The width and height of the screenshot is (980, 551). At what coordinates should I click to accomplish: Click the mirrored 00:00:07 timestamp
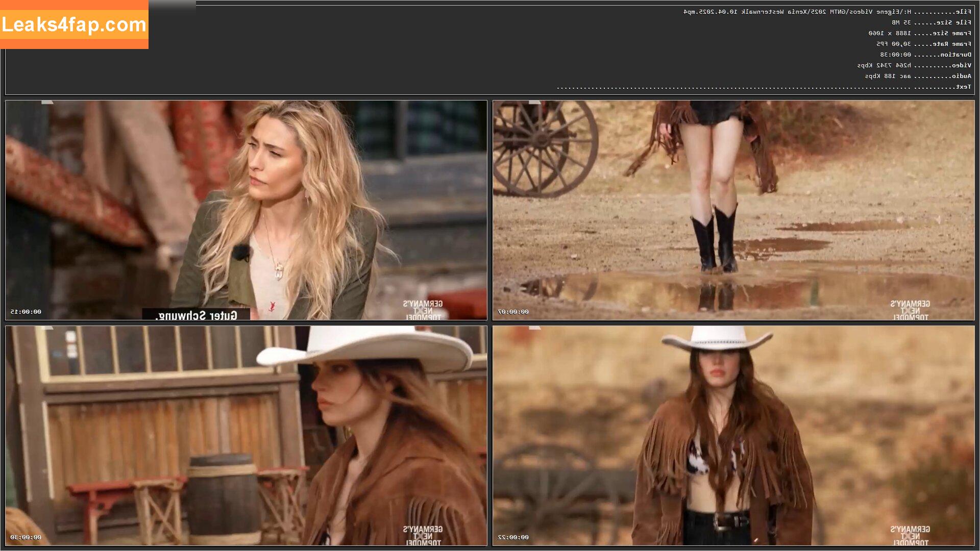point(513,312)
